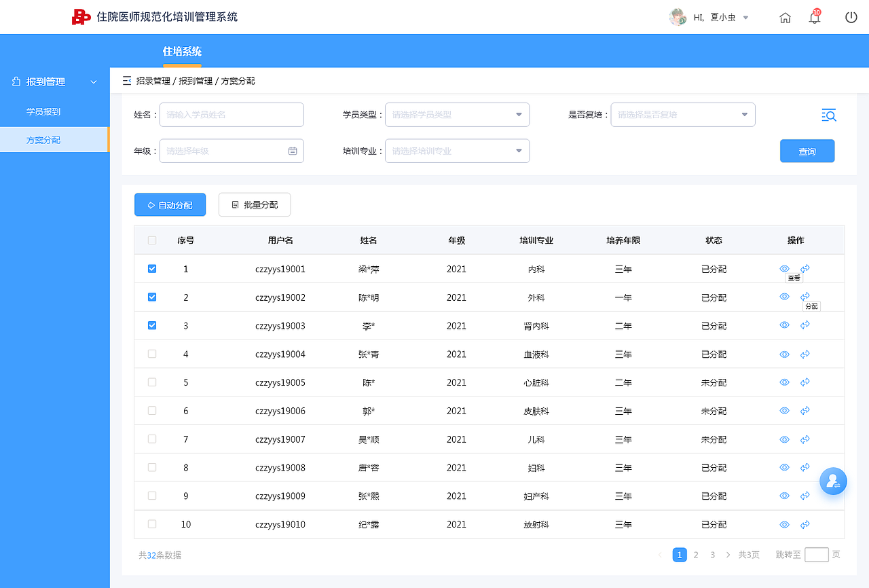Open the assign (分配) icon for 陈*明
Screen dimensions: 869x588
point(805,297)
